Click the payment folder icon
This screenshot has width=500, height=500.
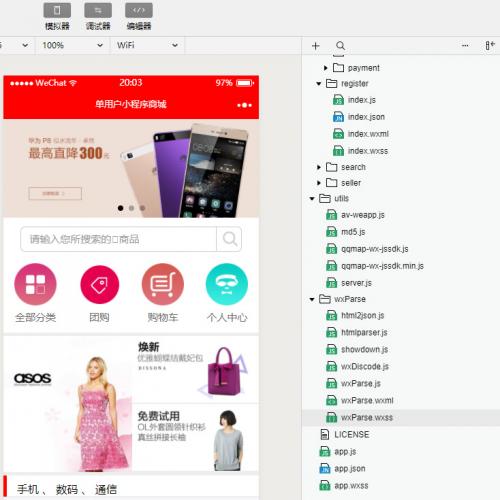pos(338,68)
